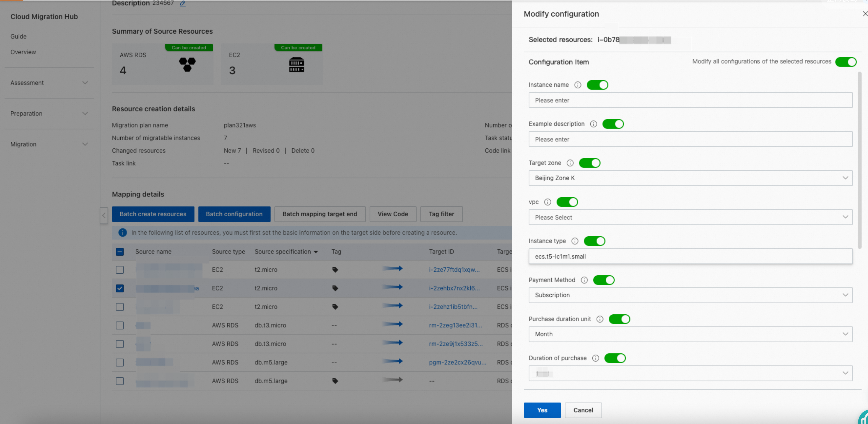The image size is (868, 424).
Task: Toggle Modify all configurations of selected resources switch
Action: [x=846, y=62]
